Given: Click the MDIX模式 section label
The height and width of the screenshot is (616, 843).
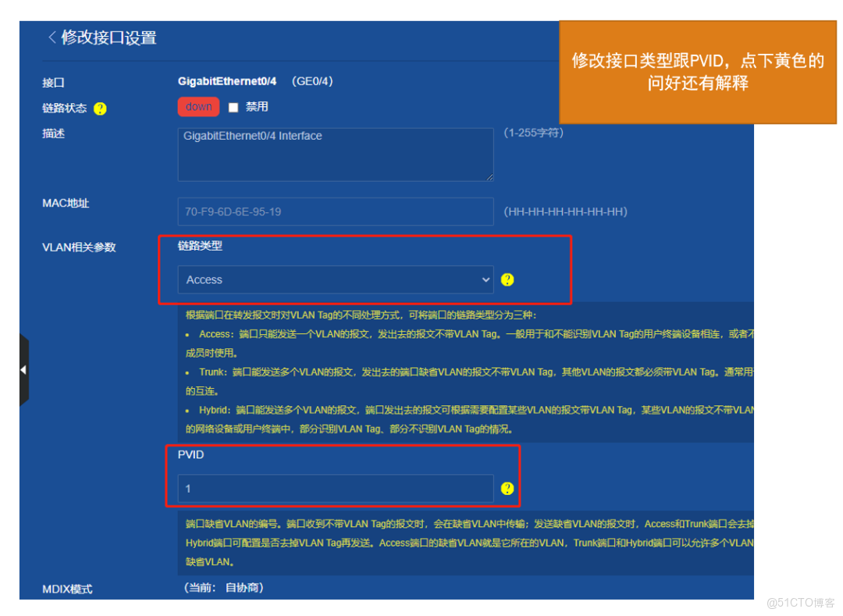Looking at the screenshot, I should (x=66, y=589).
